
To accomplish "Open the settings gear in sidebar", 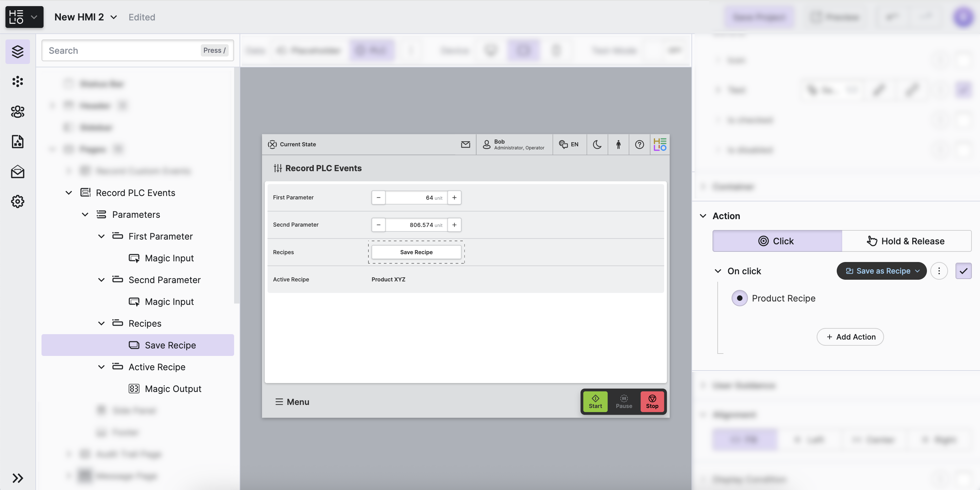I will [x=17, y=201].
